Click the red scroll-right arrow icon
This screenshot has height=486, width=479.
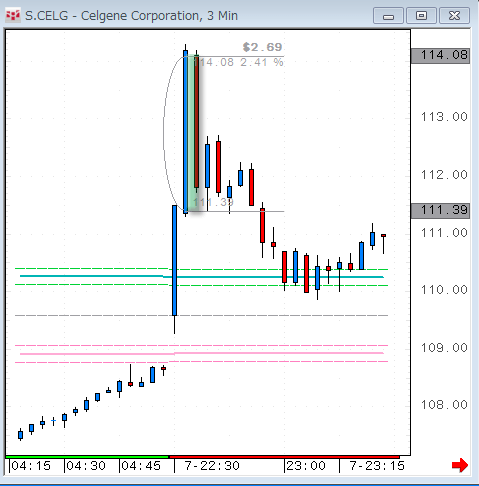(x=460, y=465)
